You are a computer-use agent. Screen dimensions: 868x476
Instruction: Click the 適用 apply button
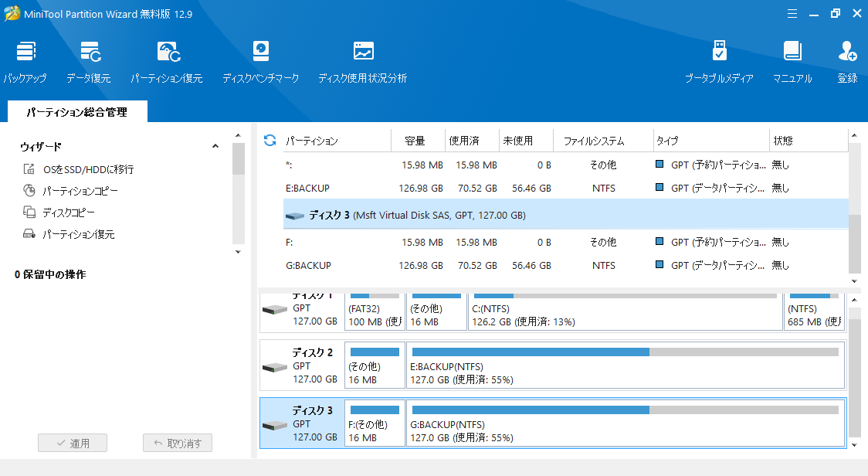tap(73, 444)
